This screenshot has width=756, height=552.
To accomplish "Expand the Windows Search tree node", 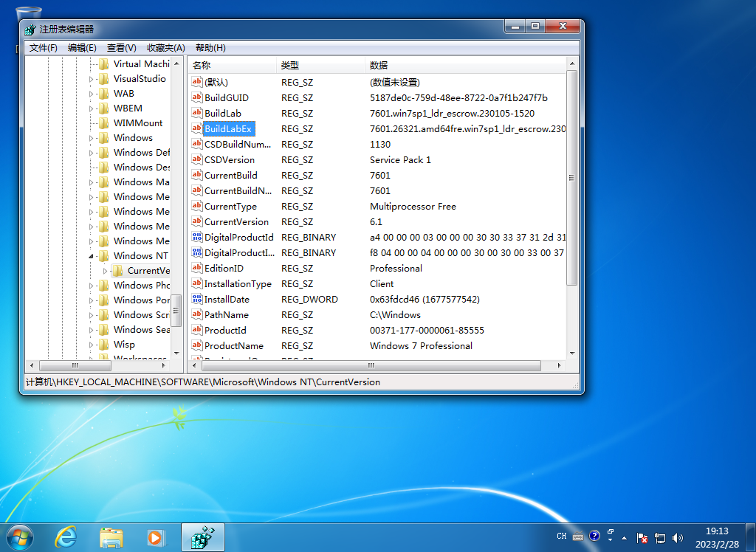I will (x=91, y=330).
